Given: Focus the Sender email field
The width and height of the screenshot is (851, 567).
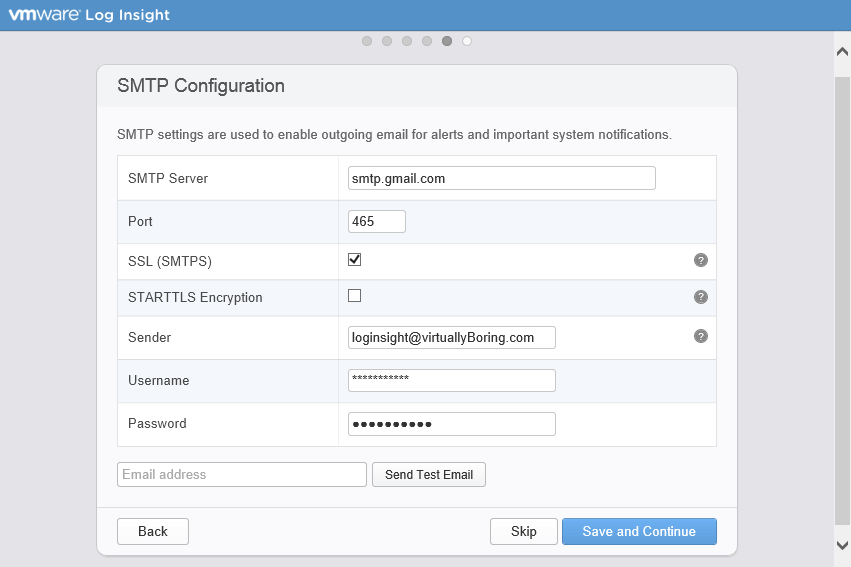Looking at the screenshot, I should coord(452,337).
